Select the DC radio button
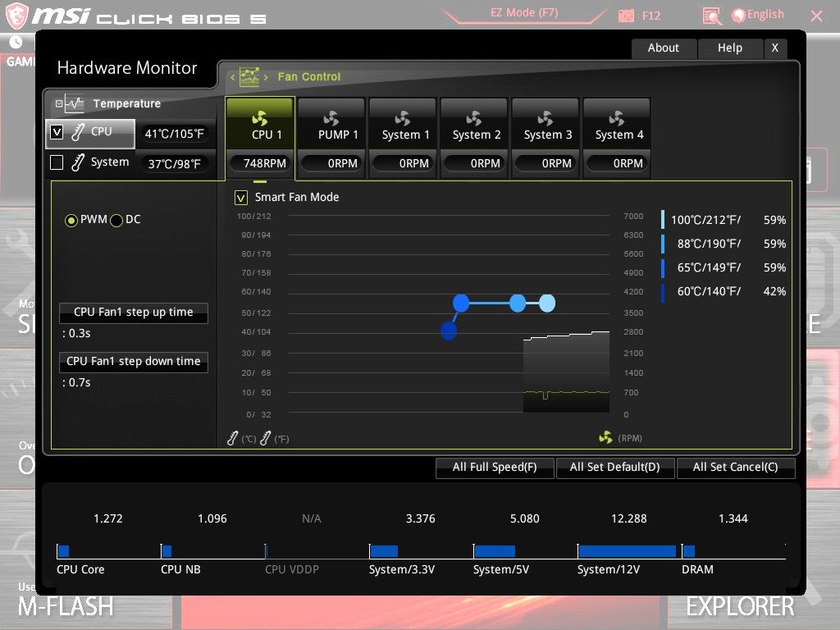The width and height of the screenshot is (840, 630). (x=116, y=220)
